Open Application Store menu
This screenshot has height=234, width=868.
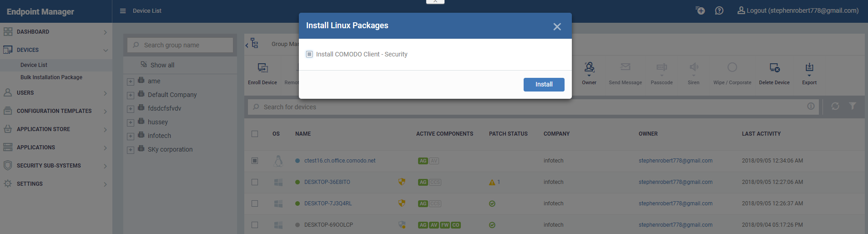(x=56, y=129)
